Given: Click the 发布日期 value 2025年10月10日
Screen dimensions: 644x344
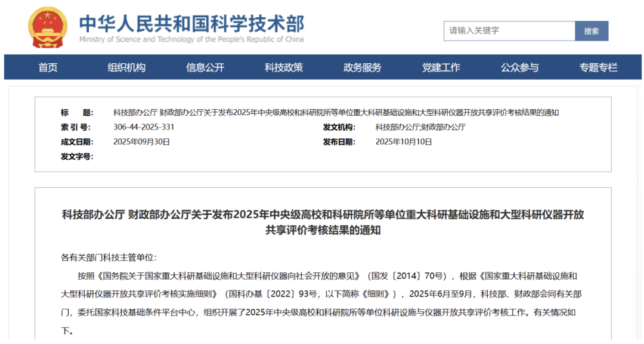Looking at the screenshot, I should click(404, 142).
